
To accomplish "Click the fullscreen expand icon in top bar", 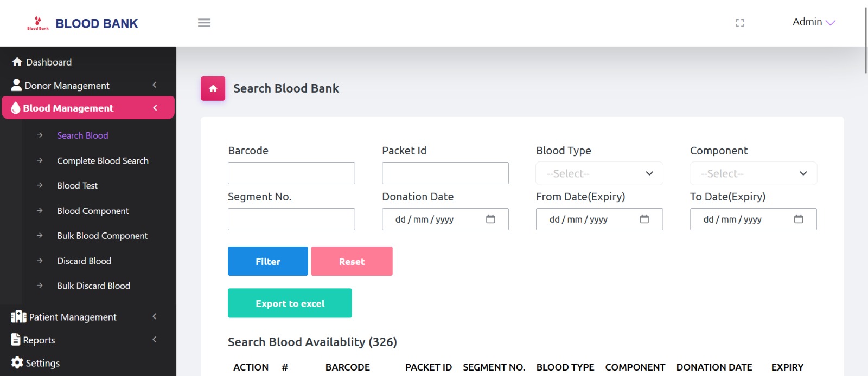I will 740,23.
